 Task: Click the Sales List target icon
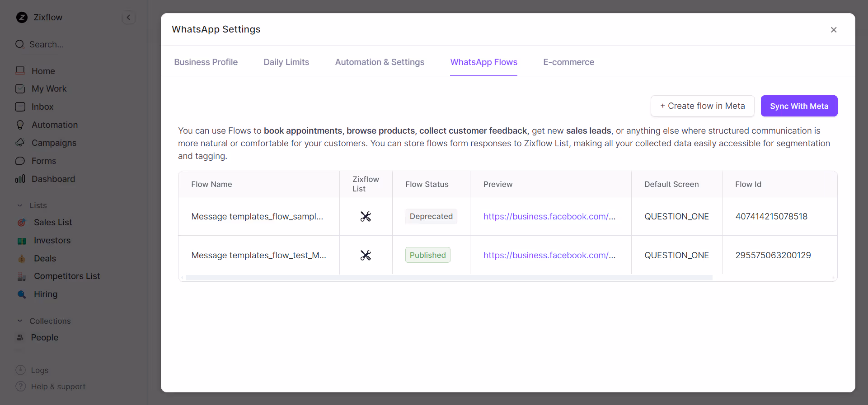21,222
